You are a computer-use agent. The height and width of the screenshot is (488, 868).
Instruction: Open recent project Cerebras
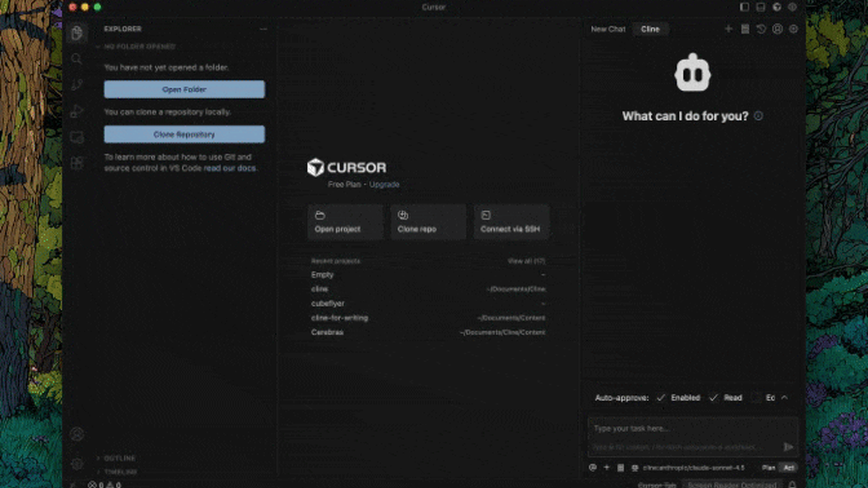click(428, 332)
